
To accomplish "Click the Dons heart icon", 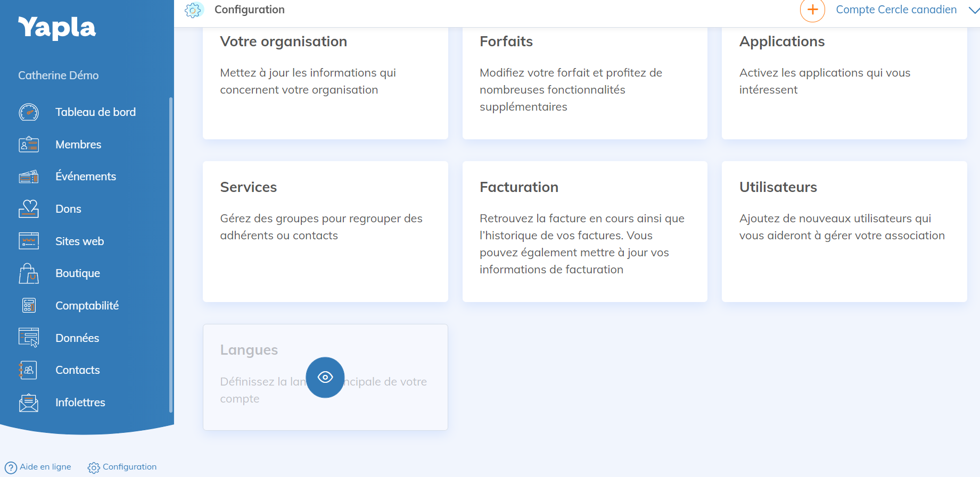I will click(29, 209).
